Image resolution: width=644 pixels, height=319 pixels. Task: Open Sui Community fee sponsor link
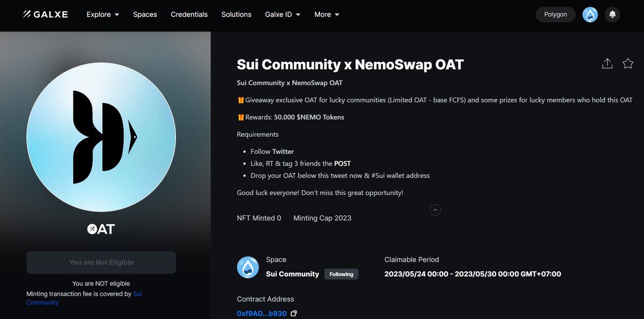[x=84, y=298]
